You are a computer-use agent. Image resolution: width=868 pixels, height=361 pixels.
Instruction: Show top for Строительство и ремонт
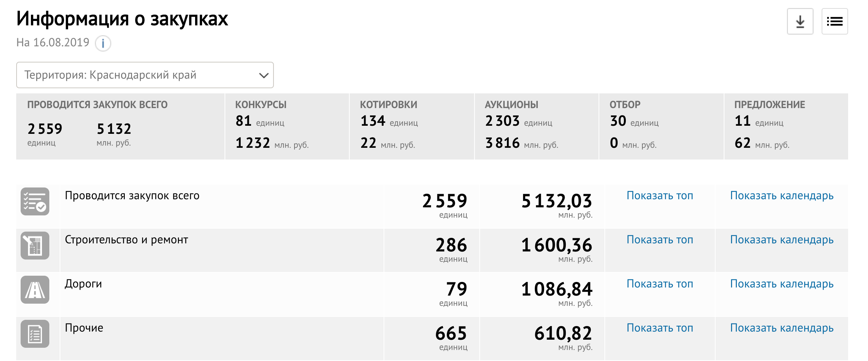point(660,240)
